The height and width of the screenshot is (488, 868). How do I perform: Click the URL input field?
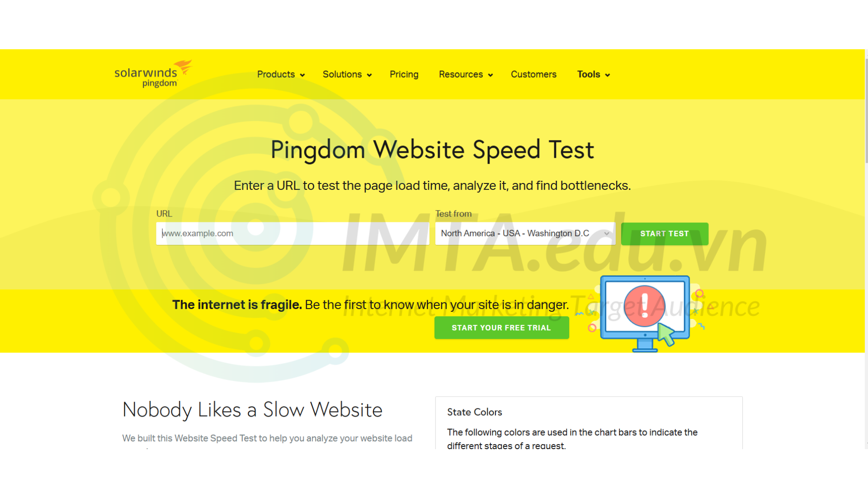pyautogui.click(x=292, y=234)
